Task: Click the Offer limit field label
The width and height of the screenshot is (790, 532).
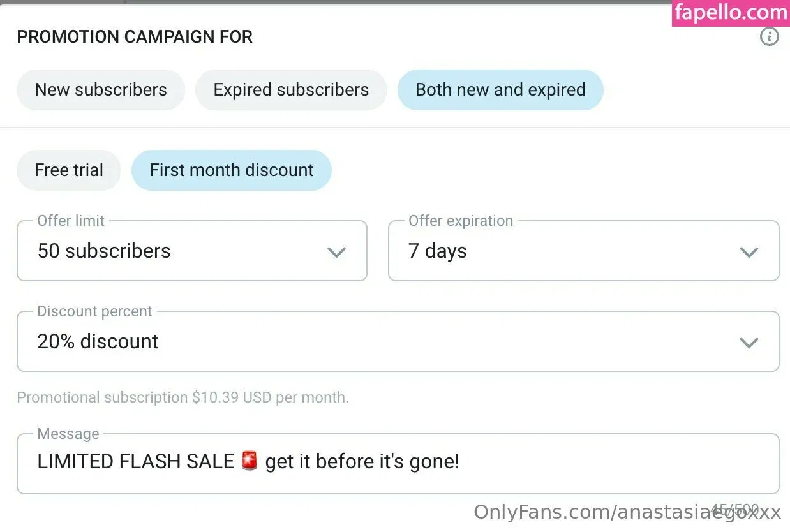Action: (x=71, y=221)
